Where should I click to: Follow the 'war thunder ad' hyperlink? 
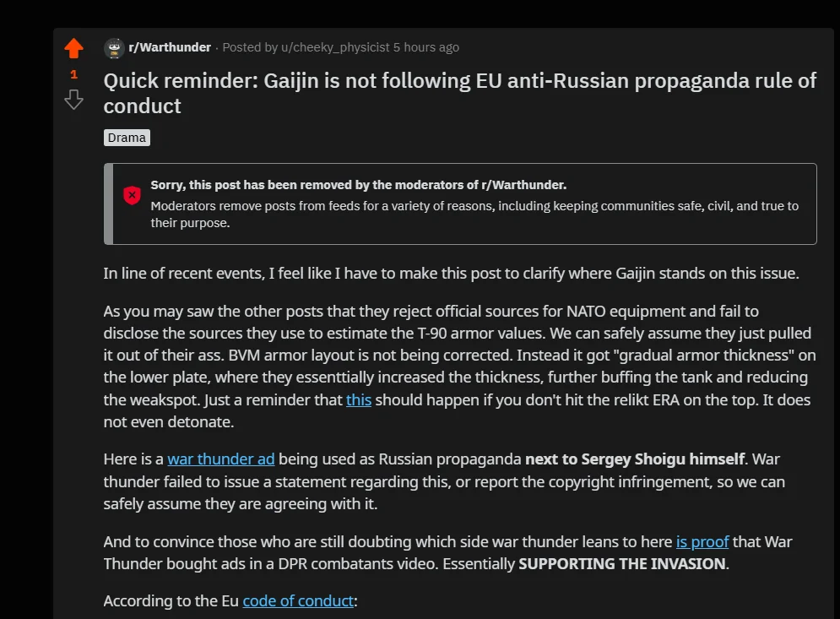click(220, 459)
